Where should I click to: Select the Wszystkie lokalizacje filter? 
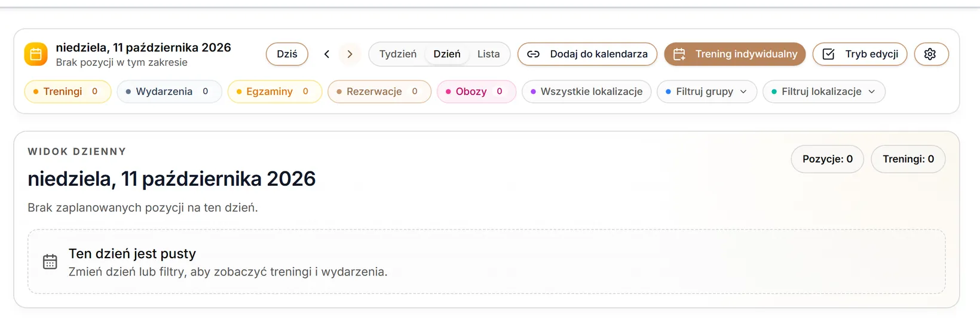tap(587, 91)
